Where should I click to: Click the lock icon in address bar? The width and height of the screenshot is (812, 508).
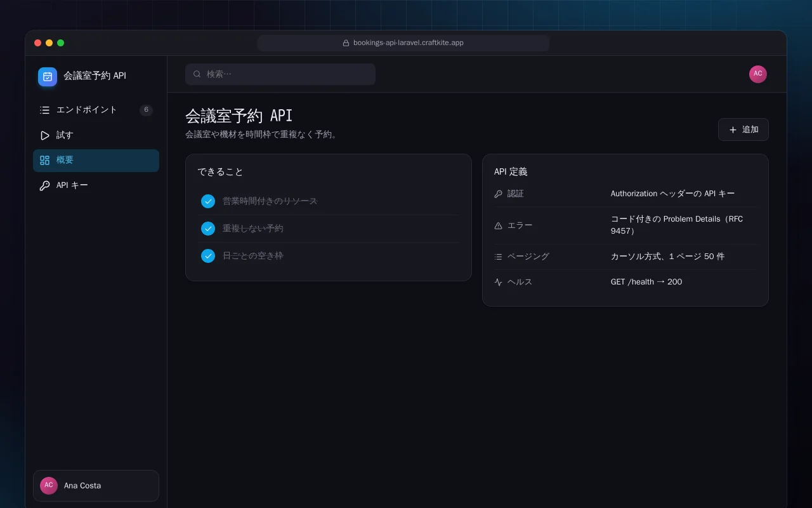coord(346,43)
